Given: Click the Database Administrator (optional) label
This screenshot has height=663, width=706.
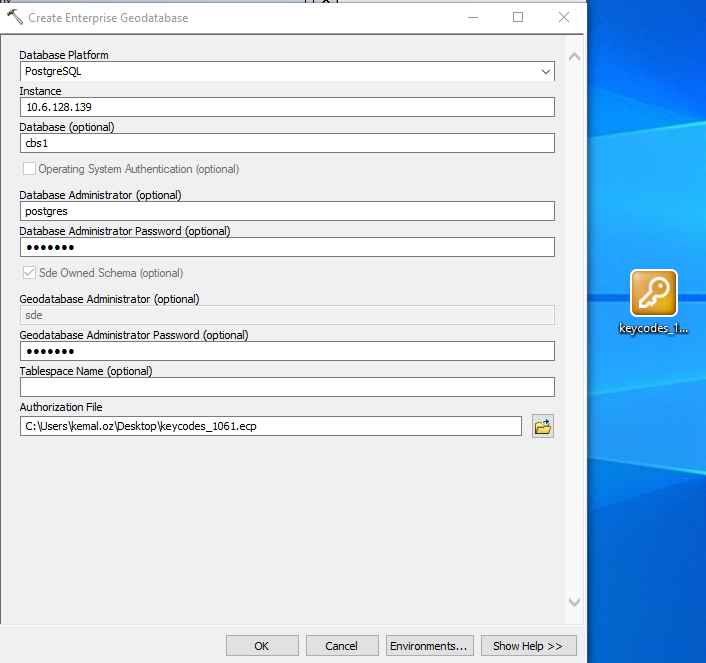Looking at the screenshot, I should (100, 195).
